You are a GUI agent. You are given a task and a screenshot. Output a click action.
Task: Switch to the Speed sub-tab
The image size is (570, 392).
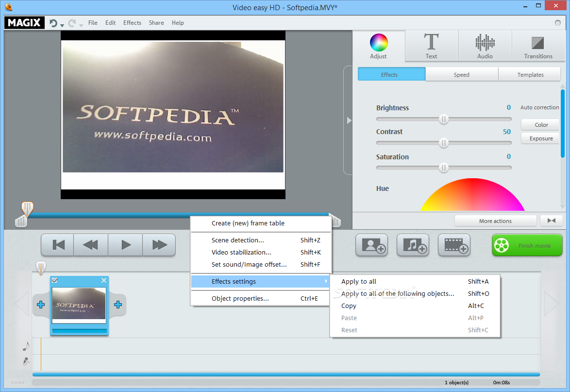(461, 74)
